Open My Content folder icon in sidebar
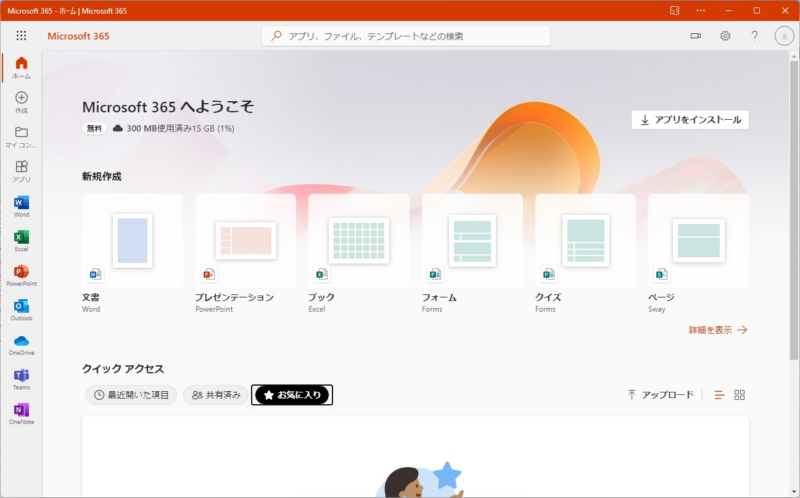Image resolution: width=800 pixels, height=498 pixels. click(21, 137)
